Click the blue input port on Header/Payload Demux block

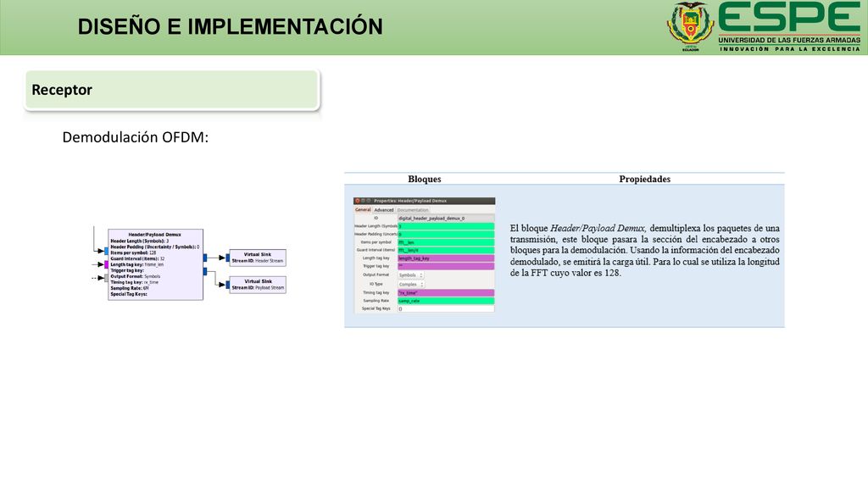(106, 251)
